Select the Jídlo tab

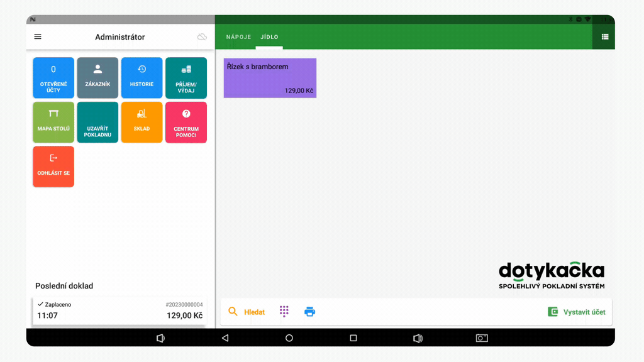click(269, 37)
